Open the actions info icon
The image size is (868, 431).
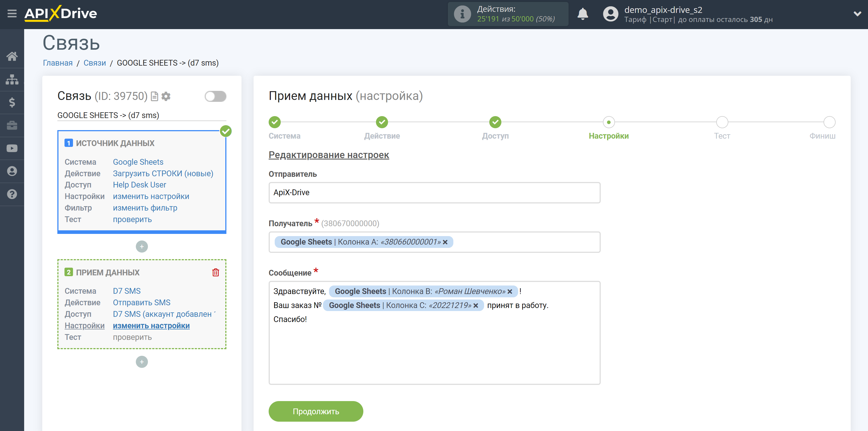pyautogui.click(x=462, y=14)
